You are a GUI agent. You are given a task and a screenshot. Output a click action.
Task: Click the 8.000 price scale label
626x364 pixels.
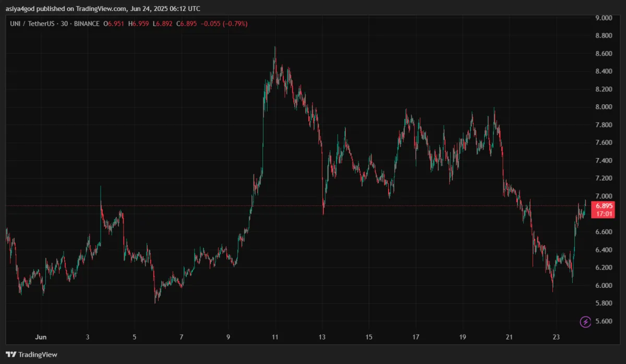pyautogui.click(x=604, y=107)
